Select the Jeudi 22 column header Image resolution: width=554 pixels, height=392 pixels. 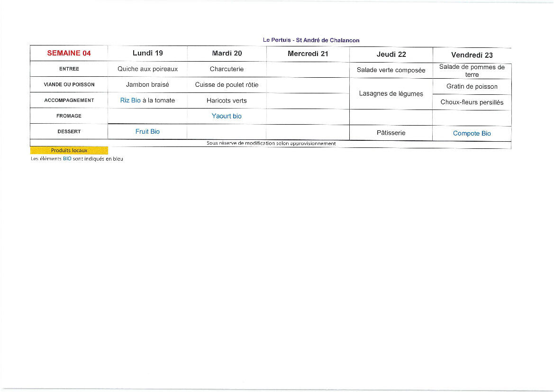(x=391, y=55)
